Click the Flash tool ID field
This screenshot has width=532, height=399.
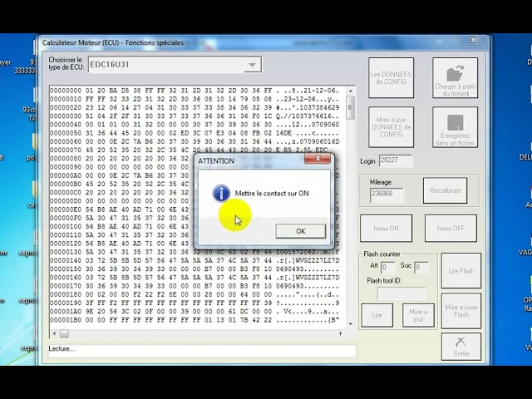click(401, 293)
